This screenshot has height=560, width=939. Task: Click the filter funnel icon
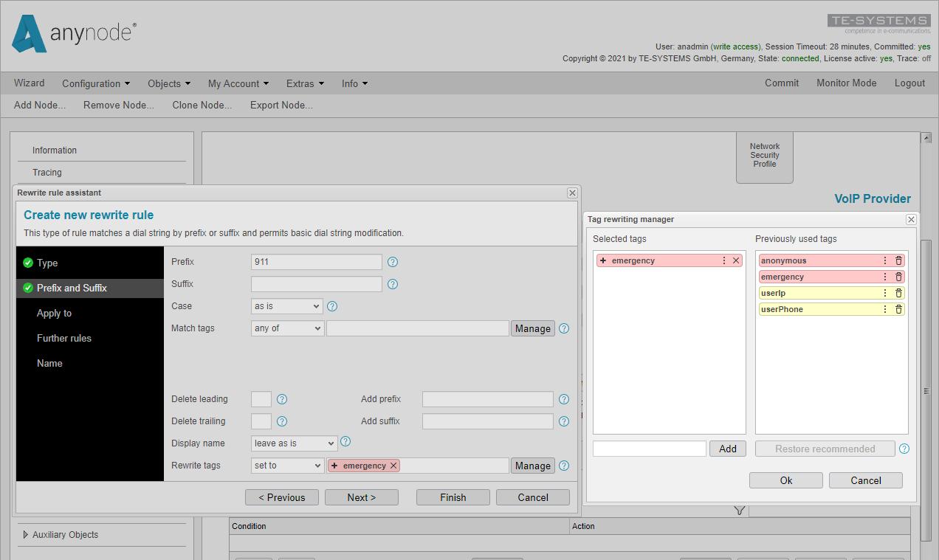740,511
